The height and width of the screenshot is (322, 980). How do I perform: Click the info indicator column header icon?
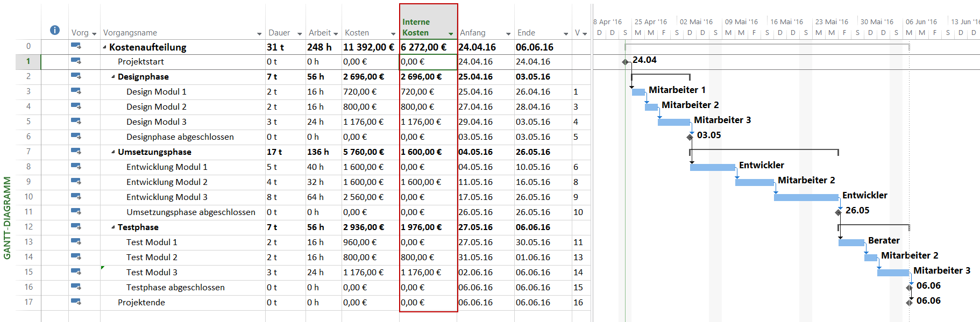click(55, 30)
